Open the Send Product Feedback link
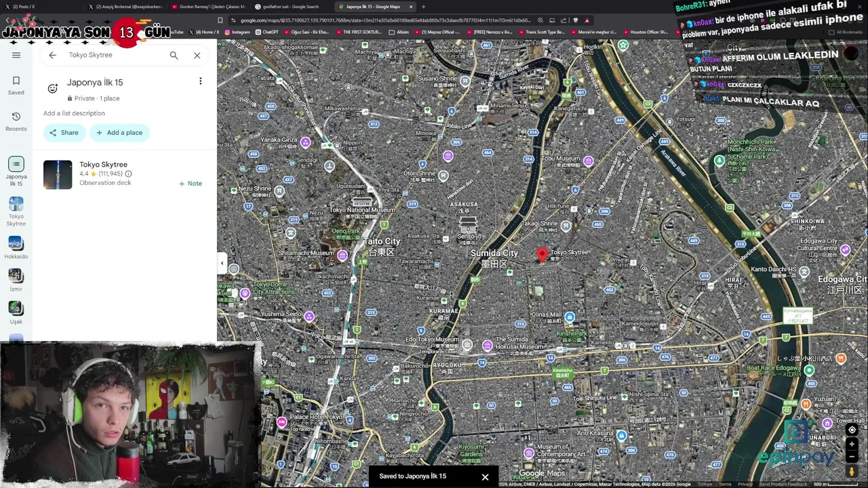868x488 pixels. coord(783,484)
